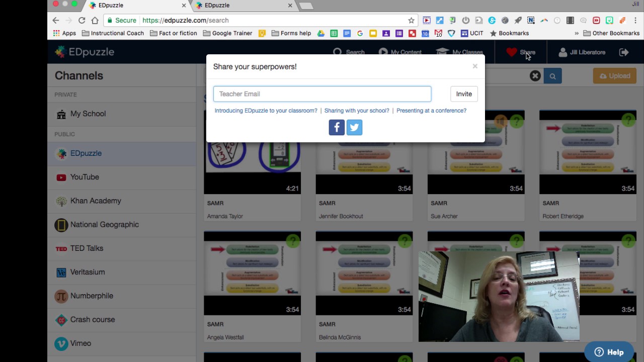Expand the Other Bookmarks folder
Image resolution: width=644 pixels, height=362 pixels.
611,33
